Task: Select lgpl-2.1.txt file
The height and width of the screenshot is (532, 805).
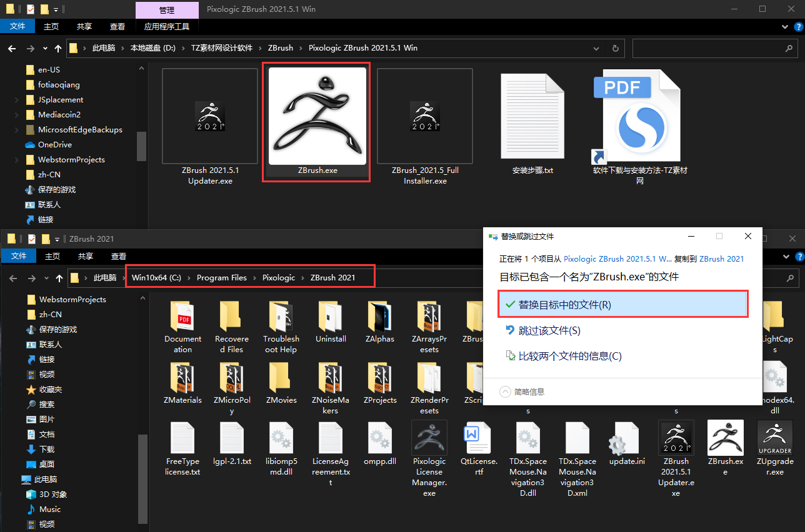Action: pos(232,444)
